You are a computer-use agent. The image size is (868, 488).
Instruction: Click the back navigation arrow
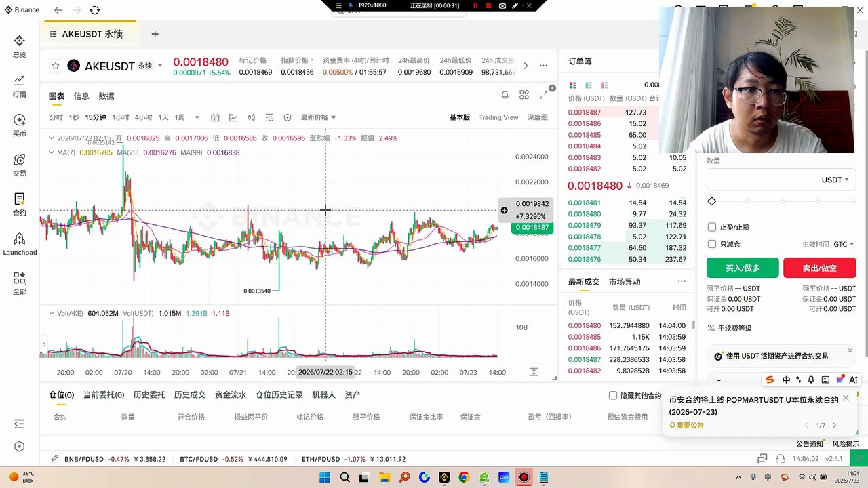point(58,10)
